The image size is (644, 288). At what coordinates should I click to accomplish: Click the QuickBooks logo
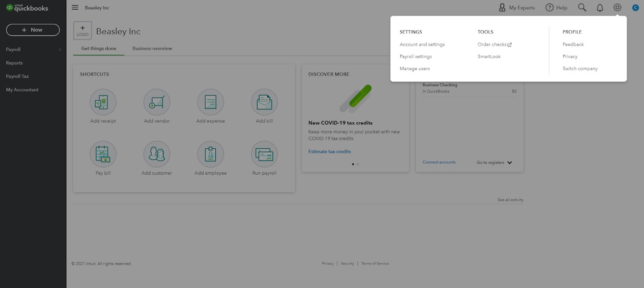[27, 8]
